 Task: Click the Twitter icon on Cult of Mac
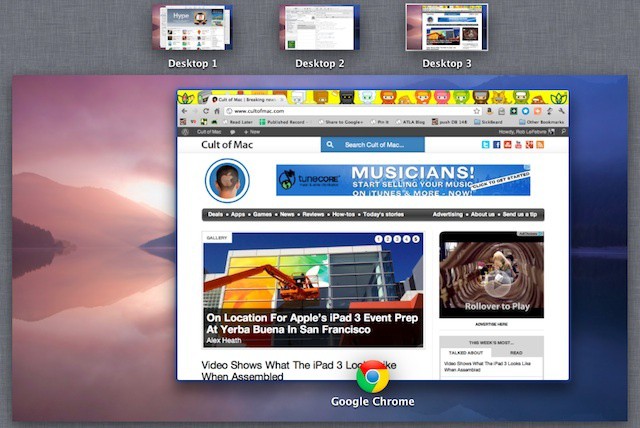coord(485,145)
